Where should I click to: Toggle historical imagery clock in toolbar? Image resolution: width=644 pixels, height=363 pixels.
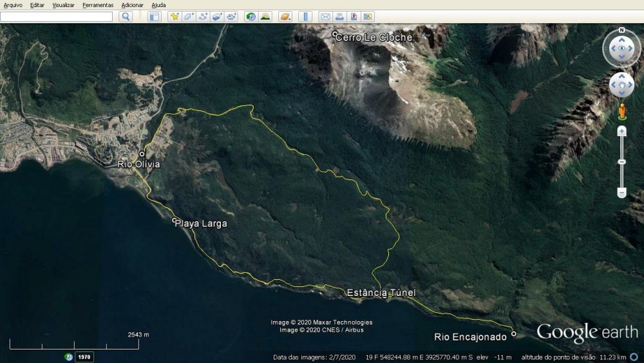coord(251,17)
